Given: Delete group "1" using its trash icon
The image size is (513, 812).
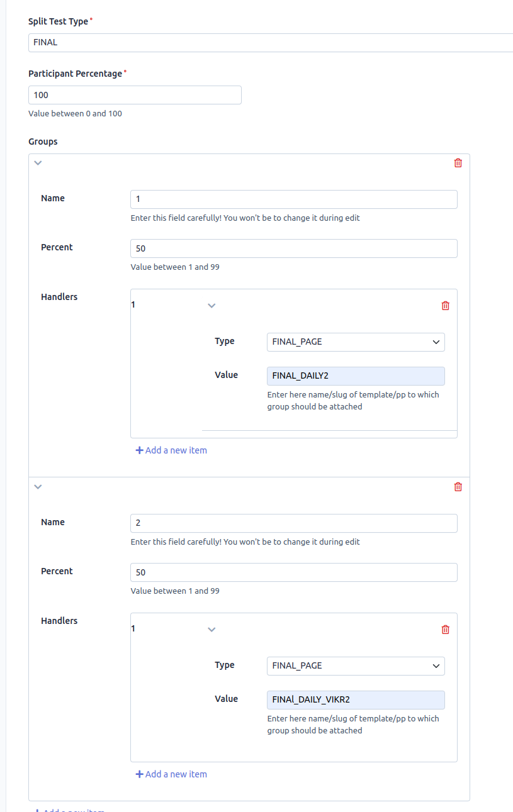Looking at the screenshot, I should tap(458, 162).
